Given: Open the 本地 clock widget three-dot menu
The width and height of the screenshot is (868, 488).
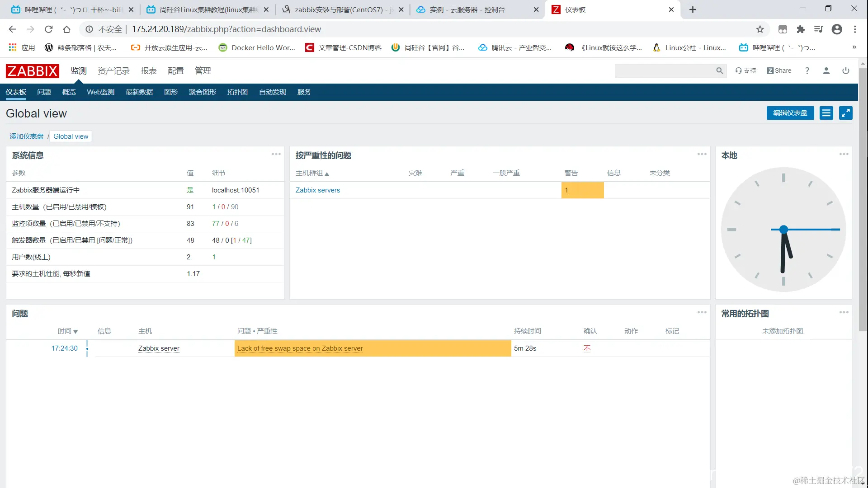Looking at the screenshot, I should point(844,154).
